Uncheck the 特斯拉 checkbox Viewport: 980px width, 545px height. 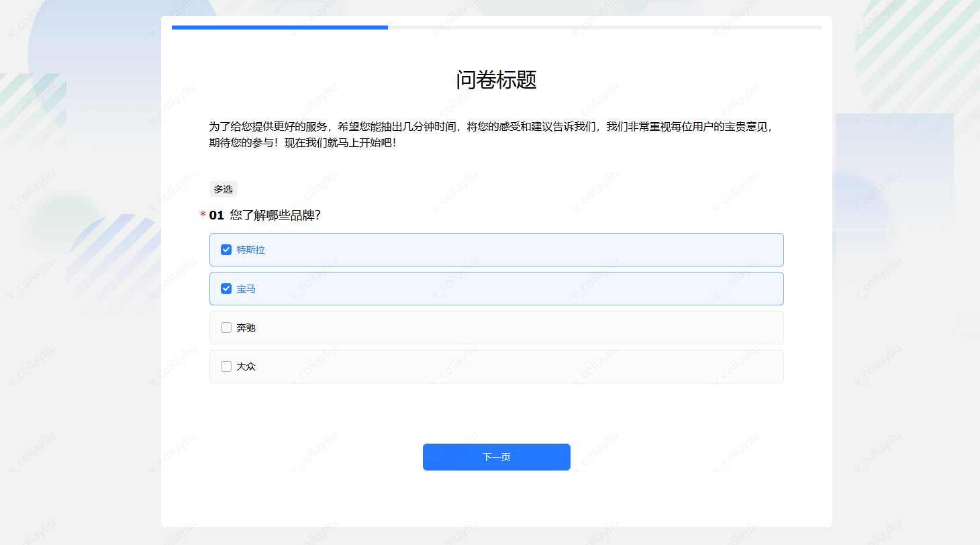click(226, 250)
